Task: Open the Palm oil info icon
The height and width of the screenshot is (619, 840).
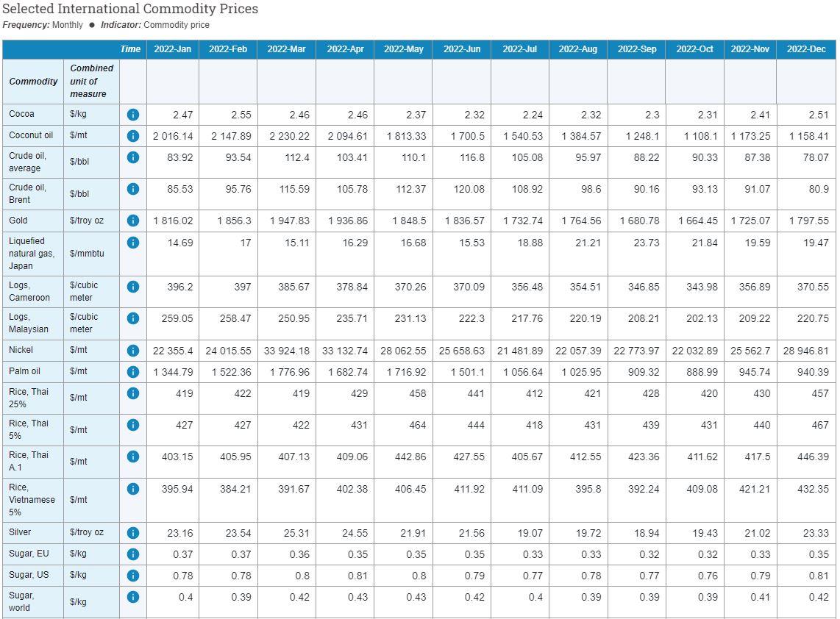Action: point(133,372)
